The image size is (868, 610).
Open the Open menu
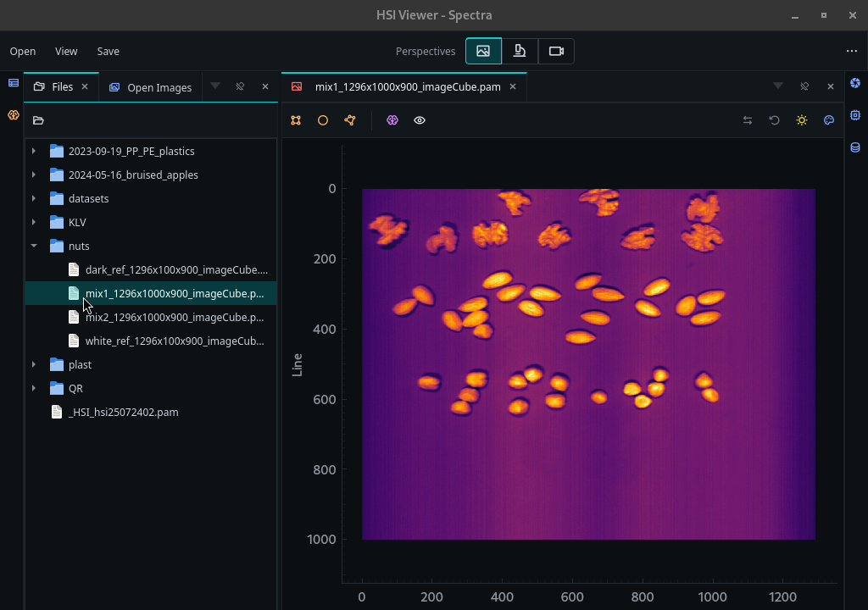[x=23, y=51]
